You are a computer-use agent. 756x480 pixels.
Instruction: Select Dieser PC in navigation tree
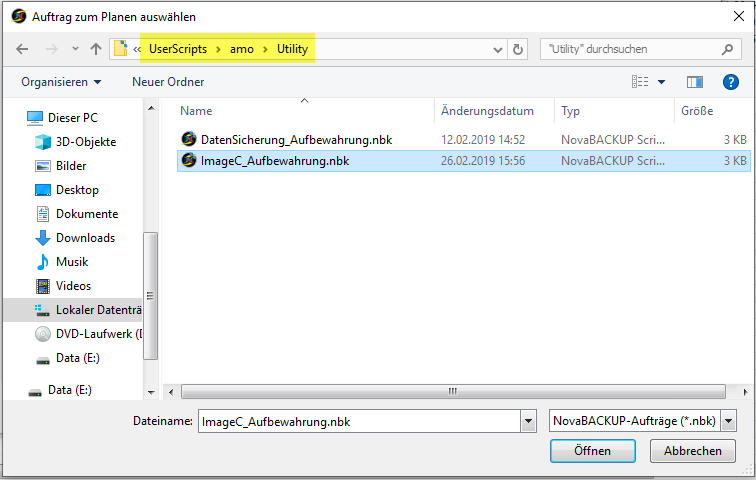pyautogui.click(x=73, y=118)
